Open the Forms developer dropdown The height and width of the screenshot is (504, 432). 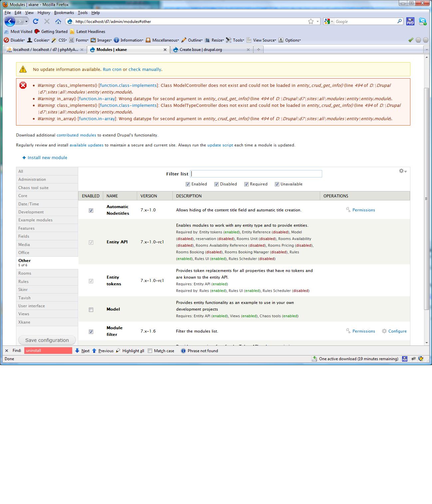(79, 40)
